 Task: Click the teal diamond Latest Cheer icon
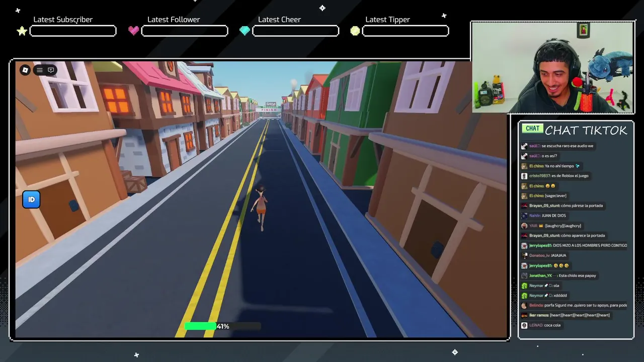(x=245, y=31)
